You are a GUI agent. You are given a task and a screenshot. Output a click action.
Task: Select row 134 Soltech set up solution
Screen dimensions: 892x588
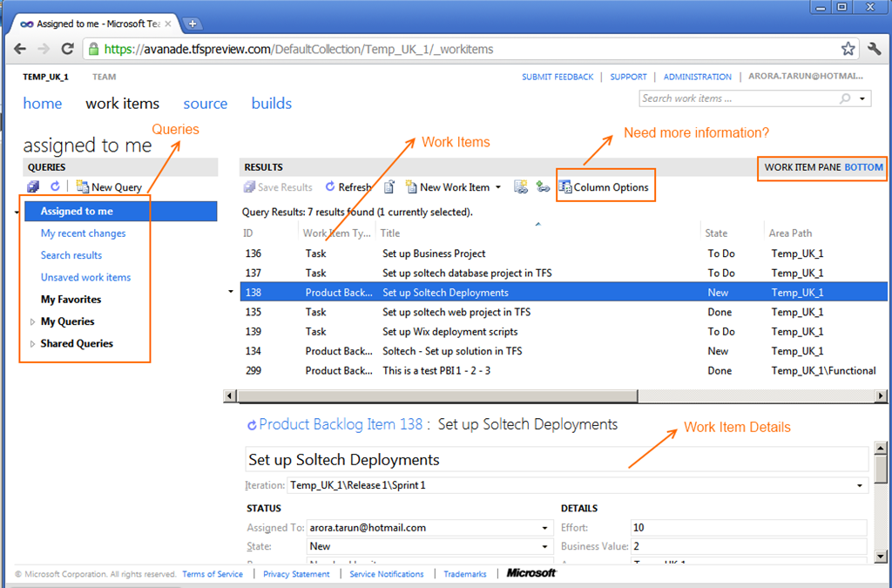tap(564, 351)
